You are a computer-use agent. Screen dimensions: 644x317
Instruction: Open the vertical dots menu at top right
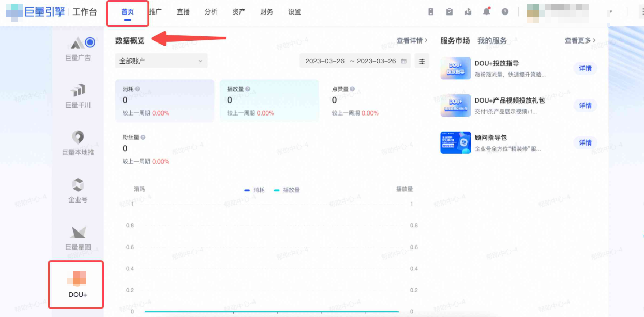[x=641, y=11]
